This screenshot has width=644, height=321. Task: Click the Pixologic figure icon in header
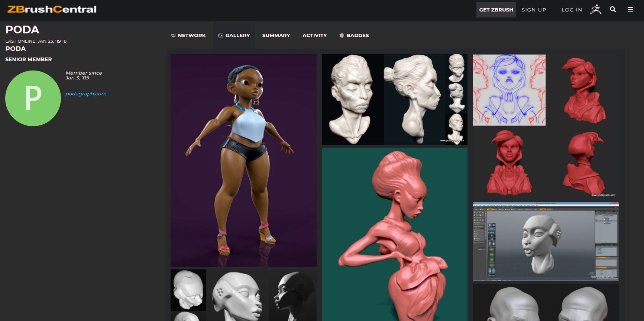[596, 10]
